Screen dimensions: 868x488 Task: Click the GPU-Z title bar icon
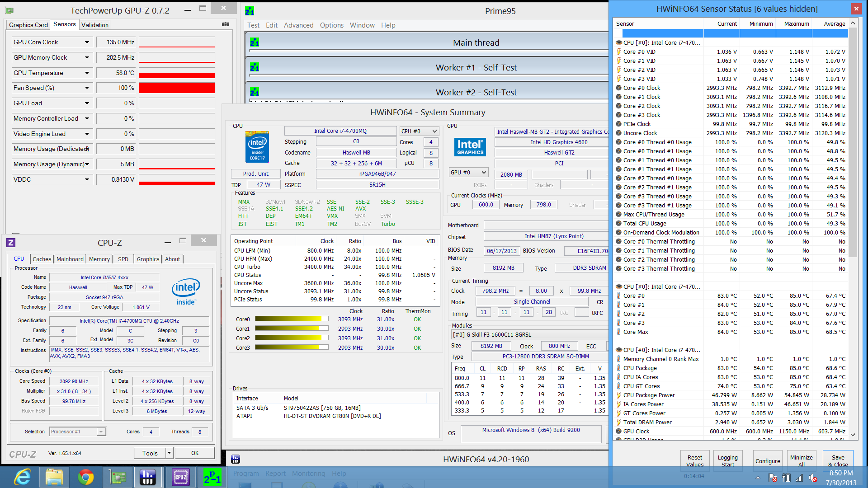coord(9,10)
